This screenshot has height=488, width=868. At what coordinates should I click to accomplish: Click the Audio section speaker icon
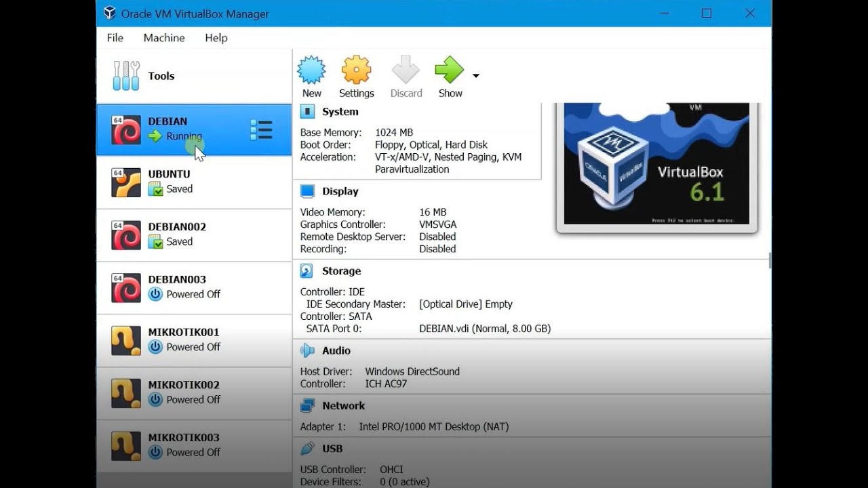(307, 350)
